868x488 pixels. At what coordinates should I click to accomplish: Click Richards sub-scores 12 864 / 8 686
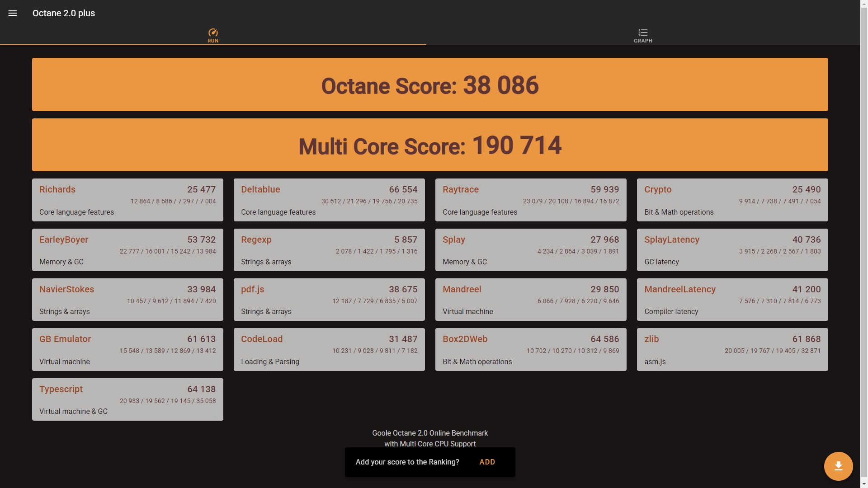pos(151,201)
